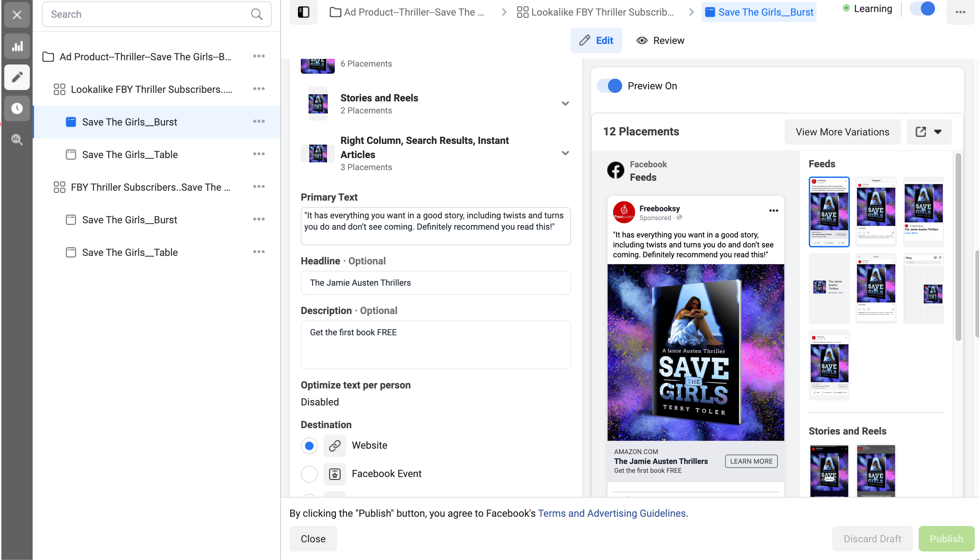979x560 pixels.
Task: Toggle the ad on/off switch beside Learning
Action: tap(923, 9)
